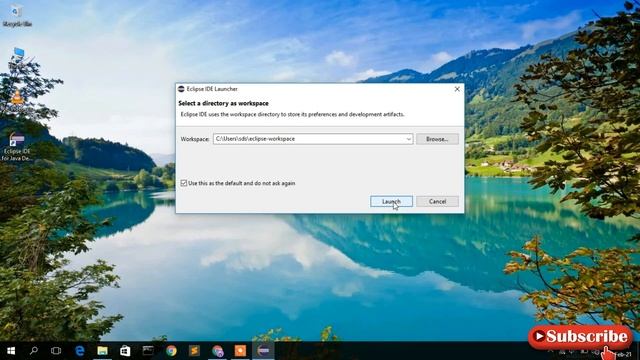This screenshot has height=360, width=640.
Task: Click the 'Workspace:' label
Action: tap(195, 139)
